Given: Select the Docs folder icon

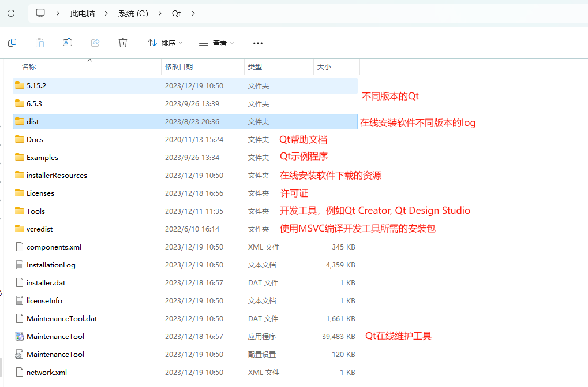Looking at the screenshot, I should [x=20, y=139].
